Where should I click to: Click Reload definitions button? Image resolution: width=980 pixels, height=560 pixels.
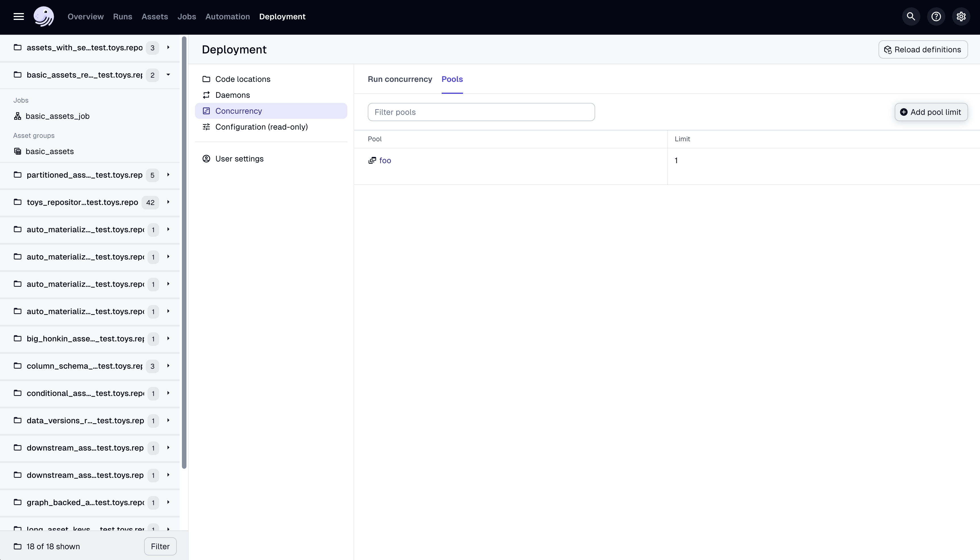coord(923,49)
